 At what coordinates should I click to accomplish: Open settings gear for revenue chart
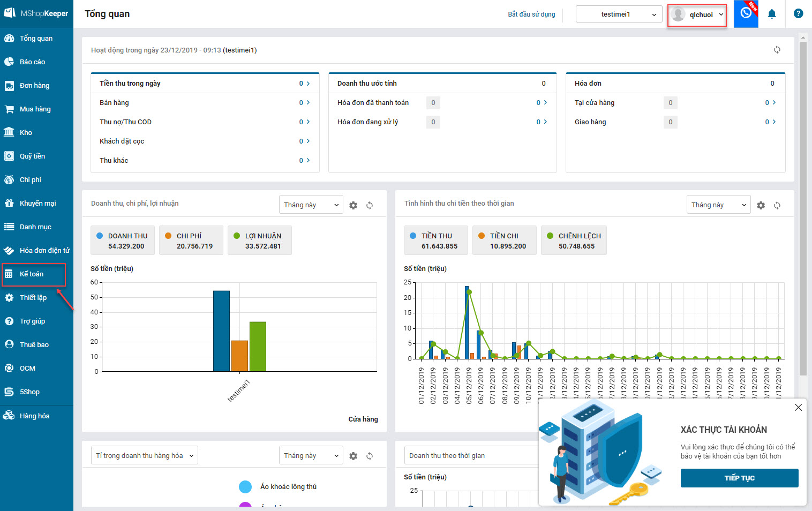tap(353, 205)
